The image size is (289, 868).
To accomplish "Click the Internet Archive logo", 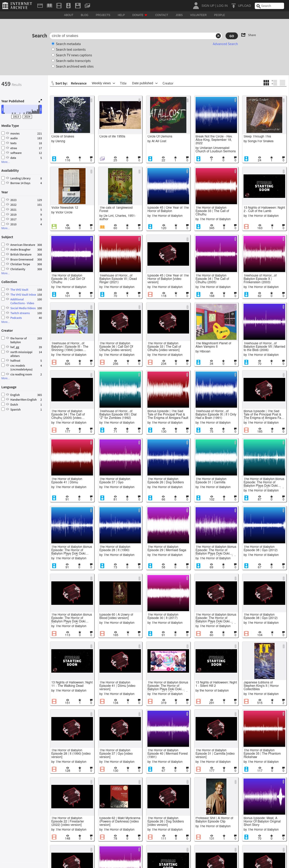I will tap(17, 5).
